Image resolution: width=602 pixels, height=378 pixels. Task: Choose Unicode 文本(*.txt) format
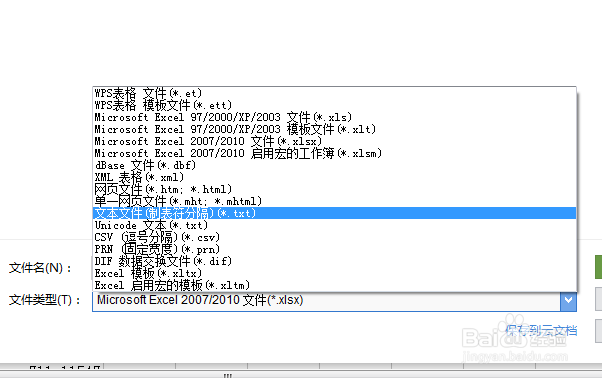click(x=334, y=225)
